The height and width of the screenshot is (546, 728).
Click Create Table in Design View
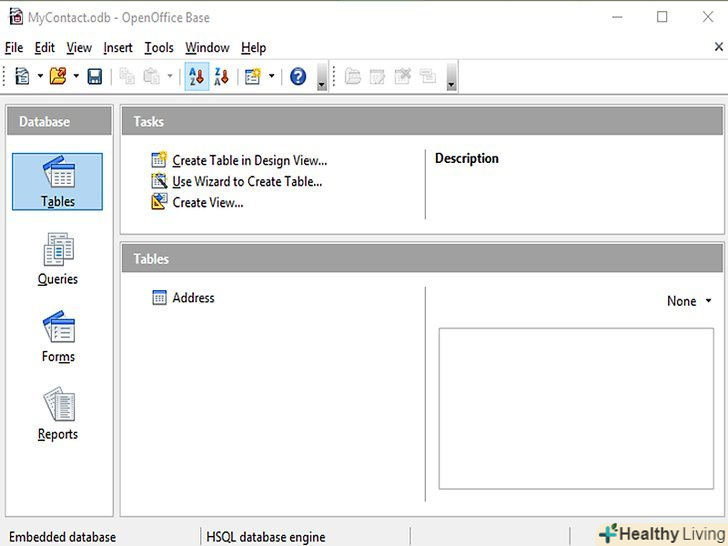point(250,161)
